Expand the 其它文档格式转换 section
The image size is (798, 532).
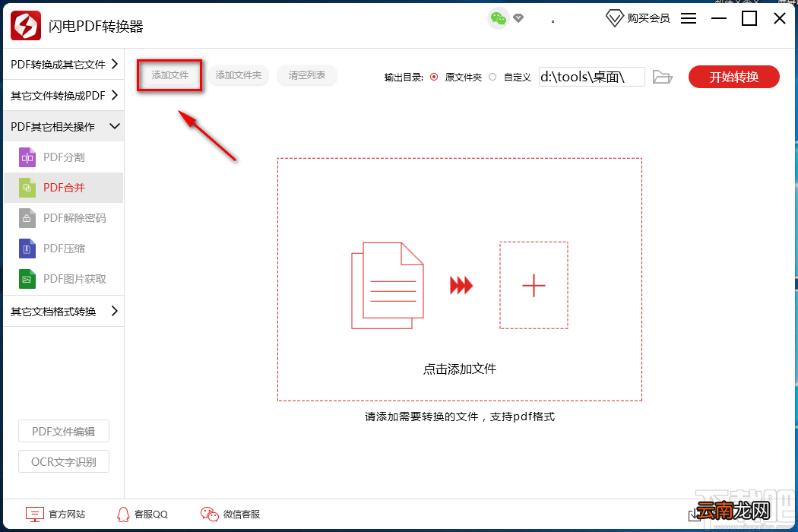tap(64, 311)
